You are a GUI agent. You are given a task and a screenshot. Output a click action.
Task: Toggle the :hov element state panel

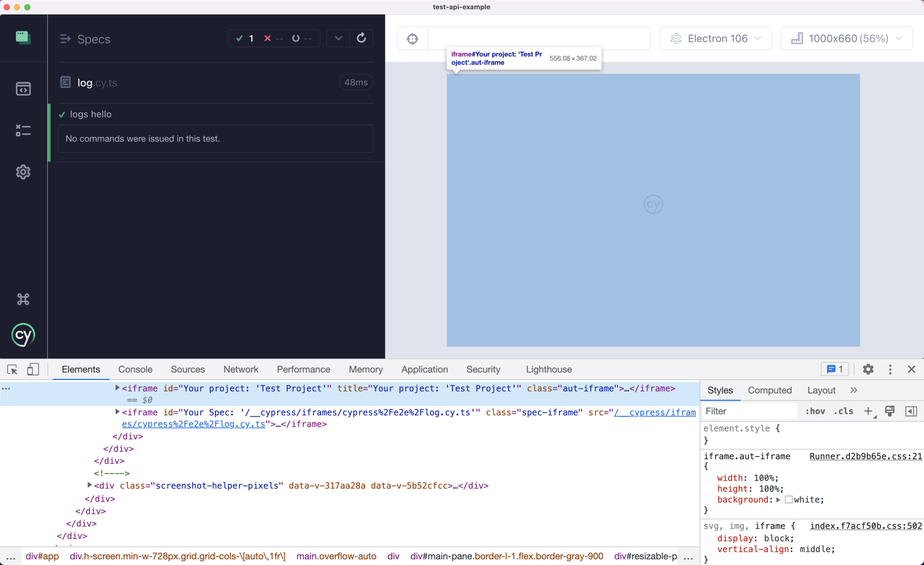coord(815,411)
